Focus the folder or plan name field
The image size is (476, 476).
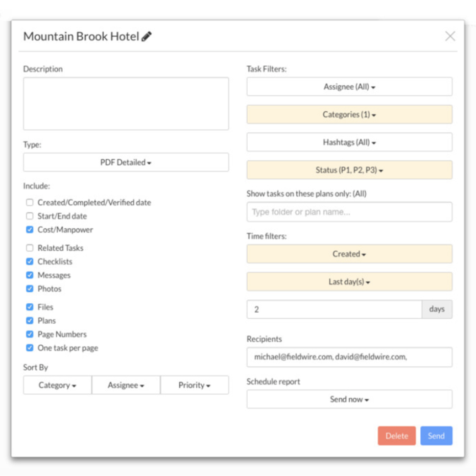pyautogui.click(x=349, y=212)
